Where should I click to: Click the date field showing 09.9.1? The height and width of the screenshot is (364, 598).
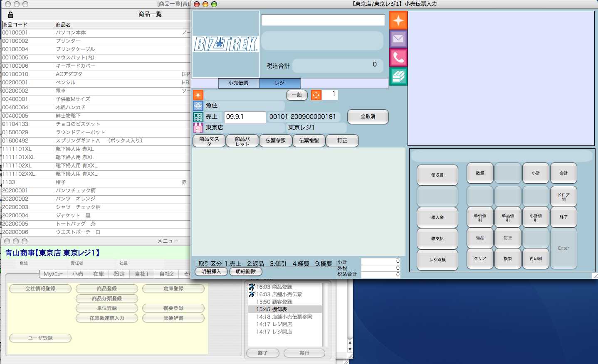(245, 117)
